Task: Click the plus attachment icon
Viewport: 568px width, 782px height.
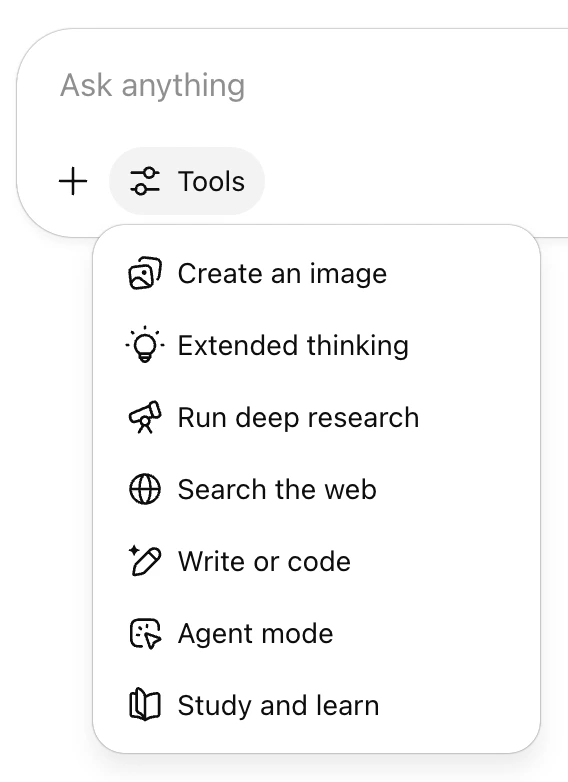Action: 73,181
